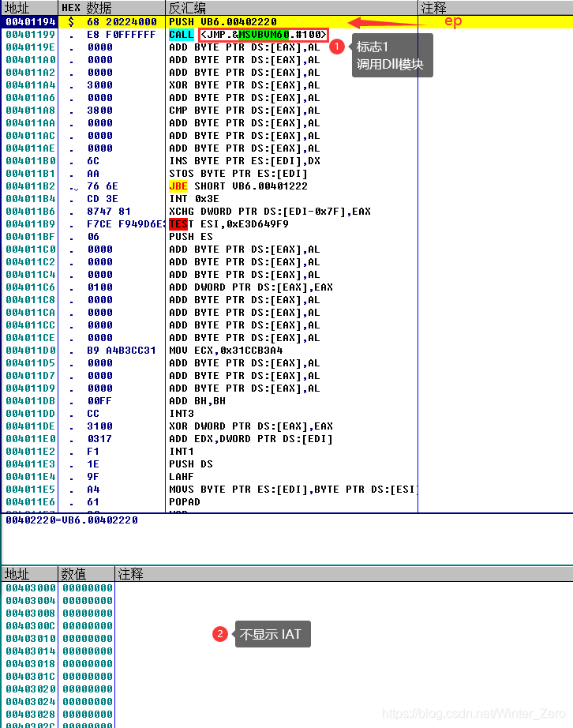Click the value 00000000 at dump address 00403010
The image size is (573, 728).
click(x=88, y=639)
